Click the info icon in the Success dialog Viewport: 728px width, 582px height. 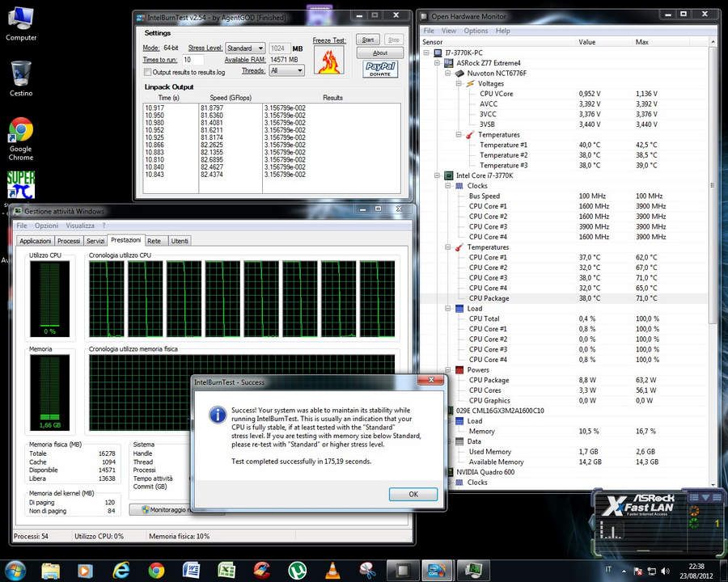pyautogui.click(x=218, y=414)
